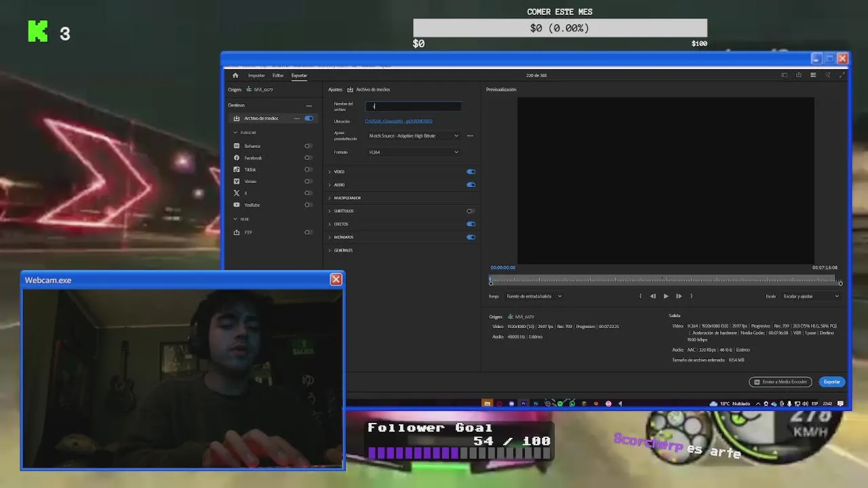Set in point bracket in preview

click(640, 296)
